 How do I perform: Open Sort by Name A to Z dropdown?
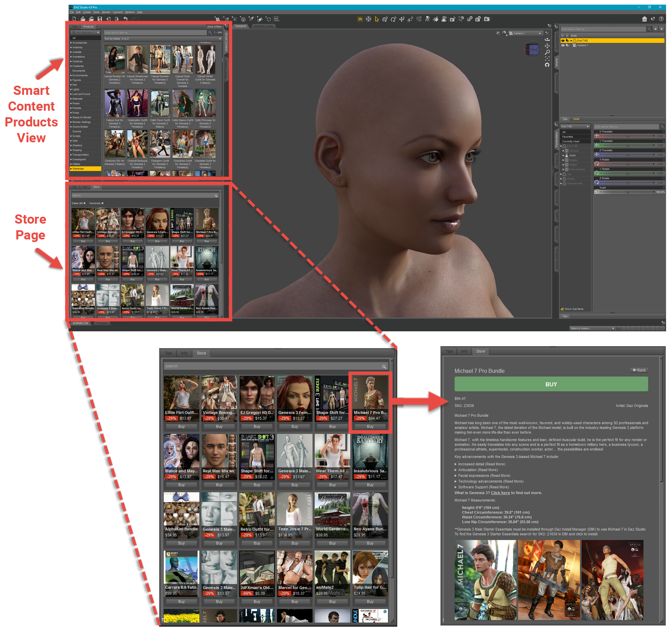tap(163, 39)
